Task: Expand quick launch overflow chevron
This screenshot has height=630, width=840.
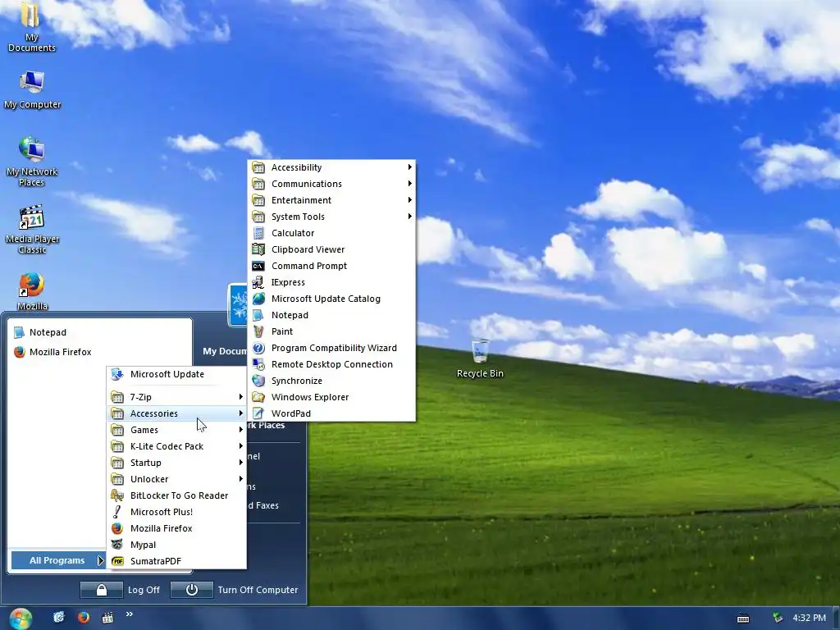Action: point(129,614)
